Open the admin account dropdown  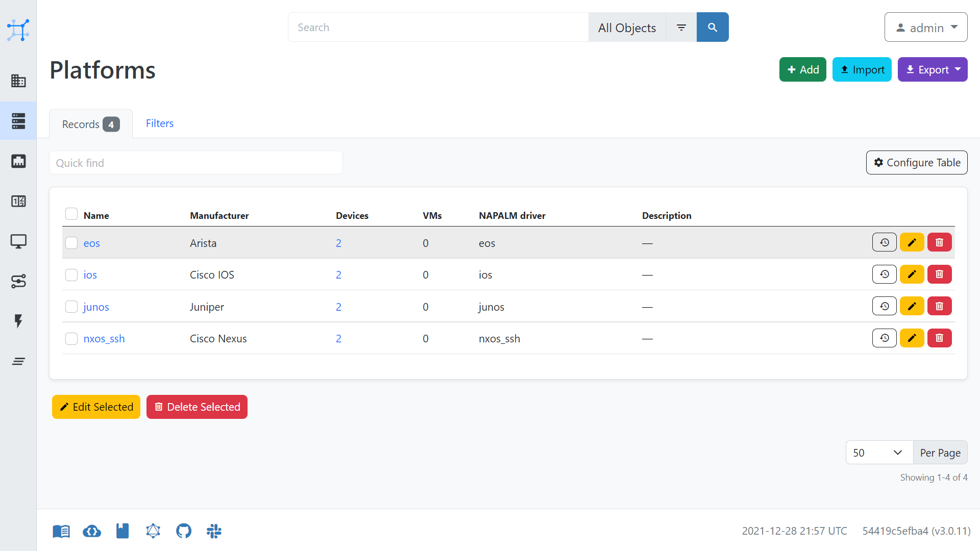click(925, 28)
